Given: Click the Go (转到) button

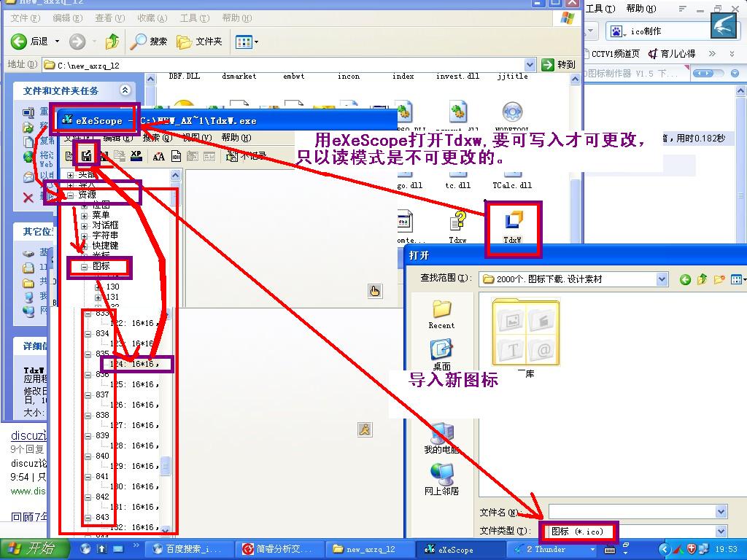Looking at the screenshot, I should pyautogui.click(x=558, y=64).
